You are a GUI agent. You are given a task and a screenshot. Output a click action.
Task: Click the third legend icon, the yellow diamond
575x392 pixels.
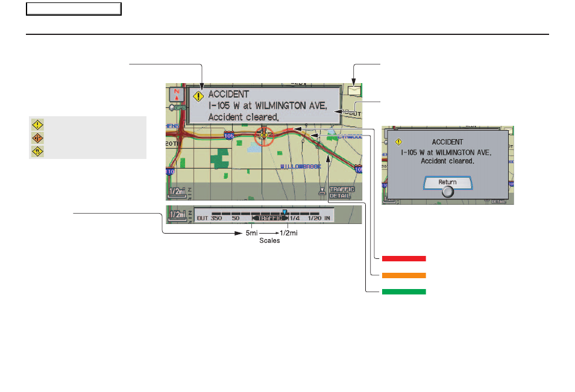(37, 151)
